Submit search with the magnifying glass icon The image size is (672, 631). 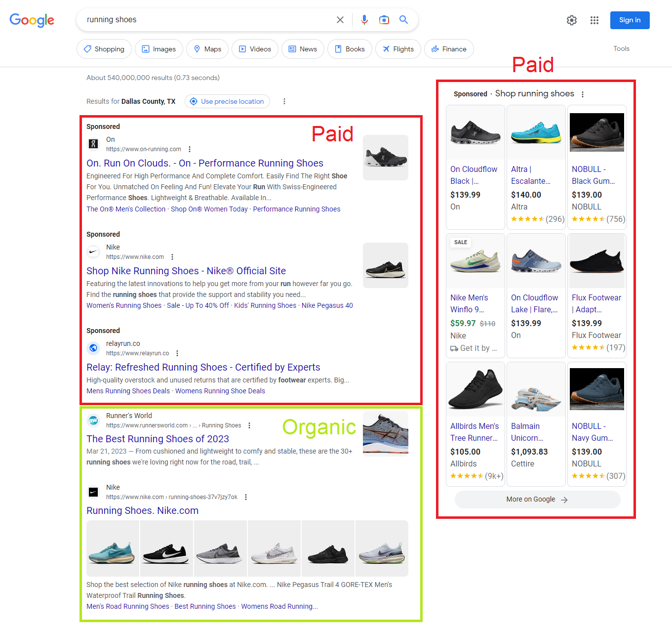tap(404, 20)
